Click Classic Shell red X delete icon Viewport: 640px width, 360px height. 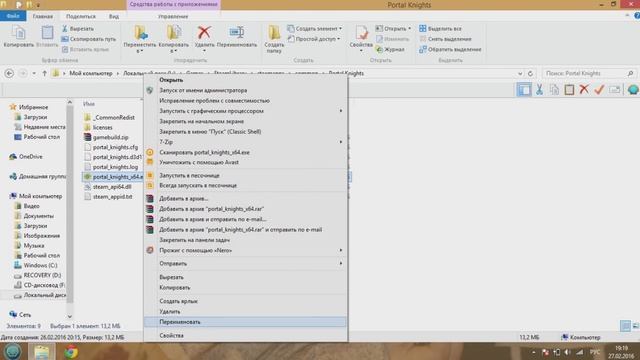[584, 89]
